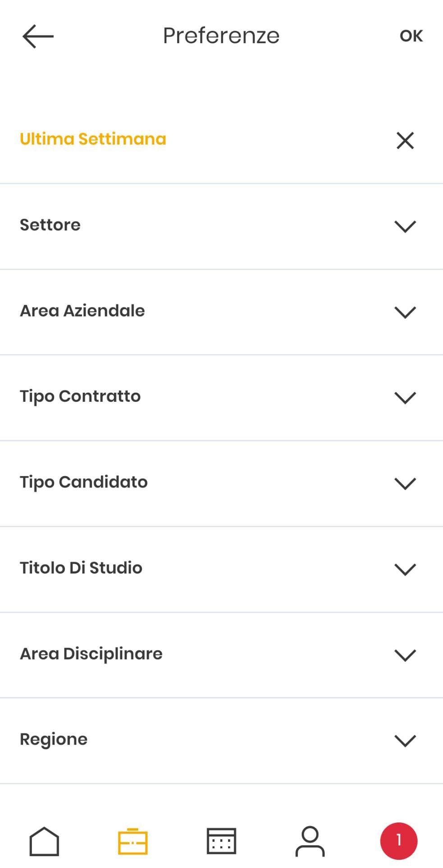Remove the Ultima Settimana filter
Image resolution: width=443 pixels, height=868 pixels.
(405, 140)
